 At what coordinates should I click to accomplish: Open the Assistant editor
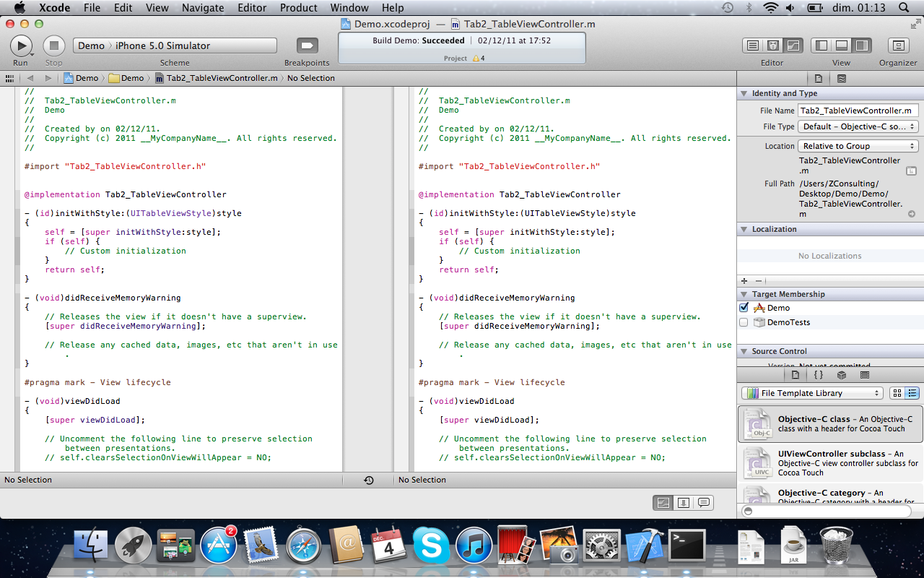772,46
